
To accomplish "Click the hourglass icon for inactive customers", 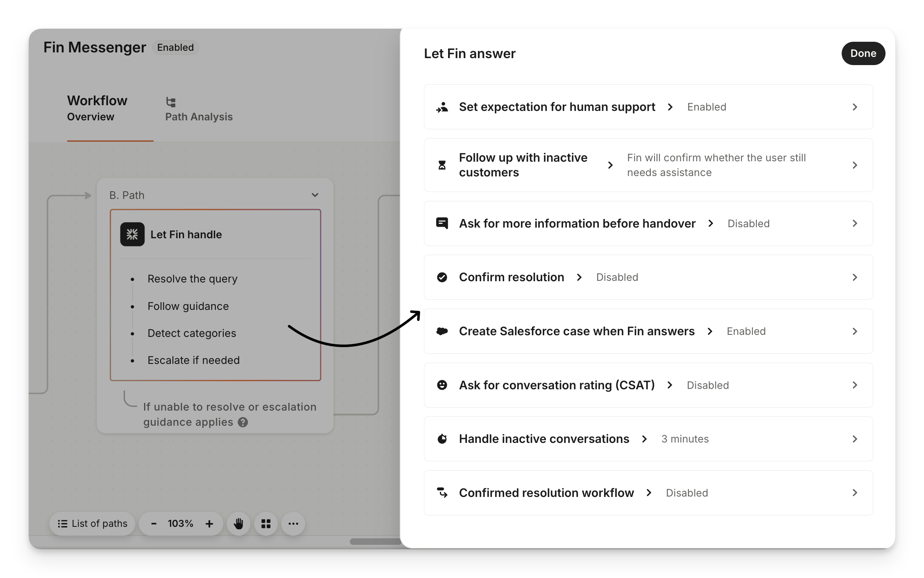I will click(442, 165).
